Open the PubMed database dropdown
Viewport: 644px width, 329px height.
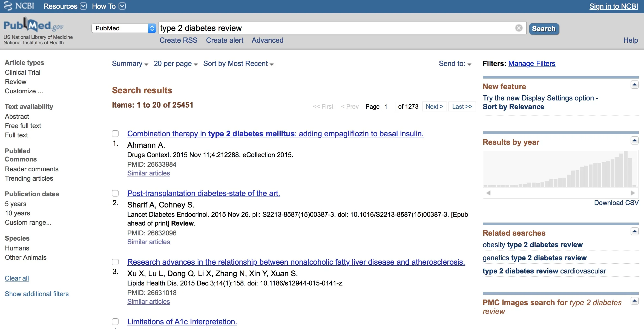124,28
